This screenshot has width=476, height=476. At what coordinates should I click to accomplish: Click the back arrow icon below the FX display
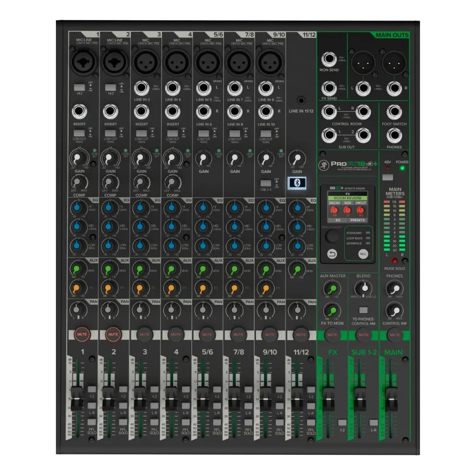pos(332,253)
